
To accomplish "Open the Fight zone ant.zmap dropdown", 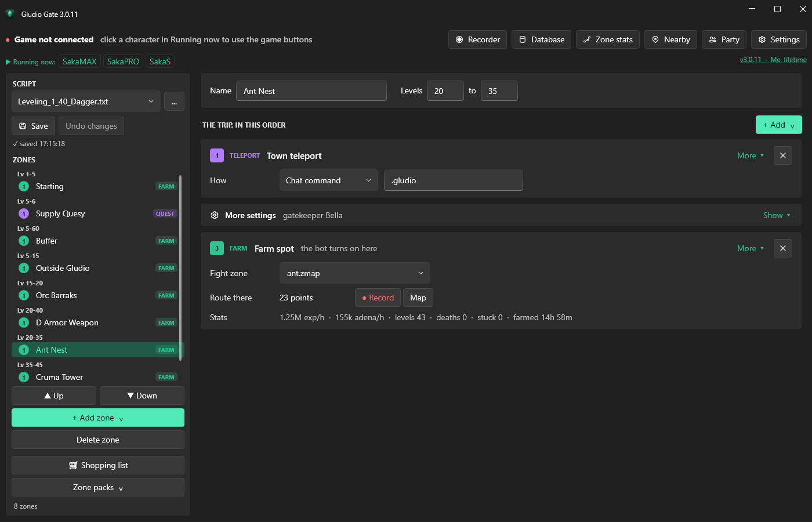I will [x=355, y=273].
